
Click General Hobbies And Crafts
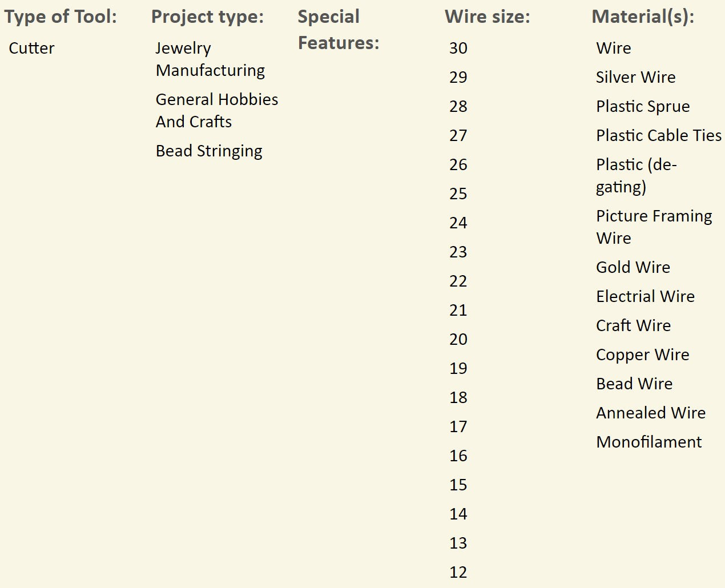pos(216,111)
